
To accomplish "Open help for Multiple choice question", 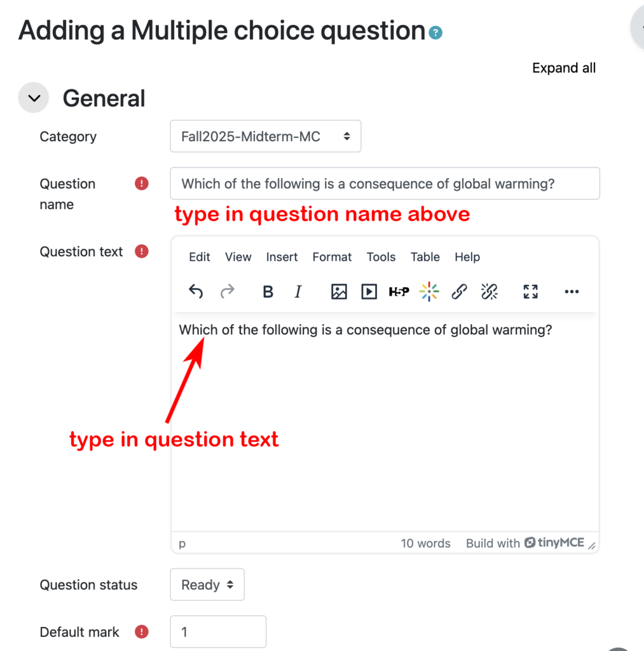I will (435, 32).
